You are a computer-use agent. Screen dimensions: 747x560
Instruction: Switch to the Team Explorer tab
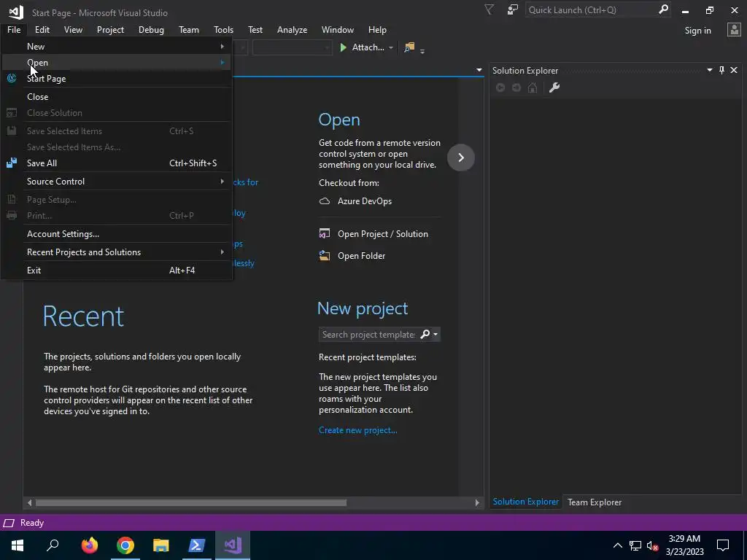595,502
